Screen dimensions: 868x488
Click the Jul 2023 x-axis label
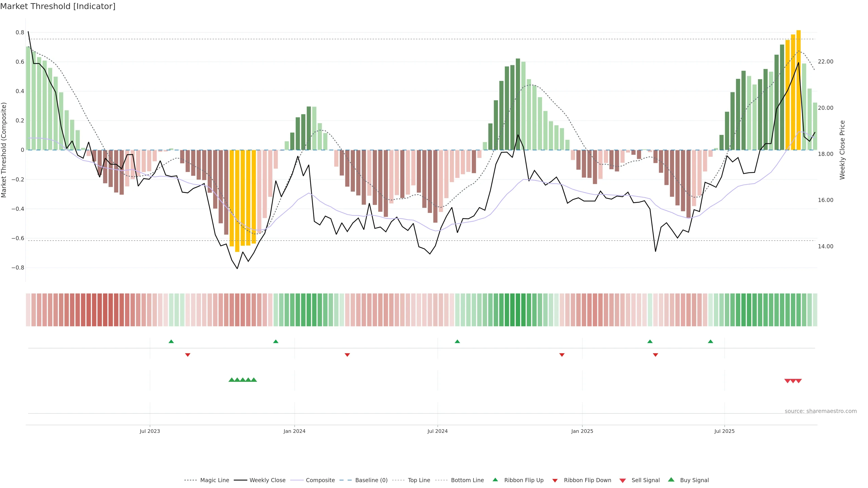[150, 431]
